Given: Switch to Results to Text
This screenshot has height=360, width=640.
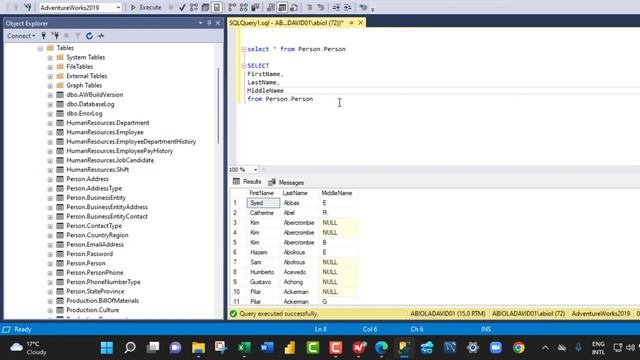Looking at the screenshot, I should click(271, 7).
